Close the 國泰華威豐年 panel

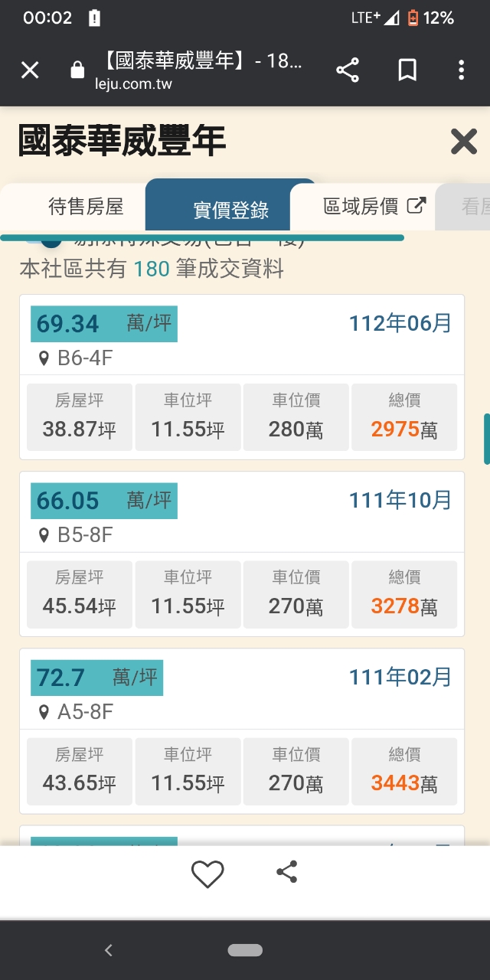click(x=464, y=142)
